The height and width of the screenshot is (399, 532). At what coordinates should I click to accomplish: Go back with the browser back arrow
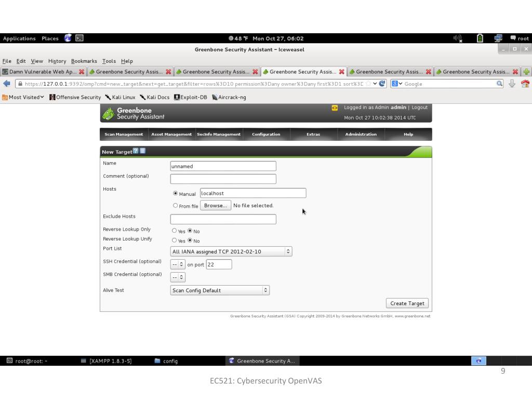[x=7, y=84]
